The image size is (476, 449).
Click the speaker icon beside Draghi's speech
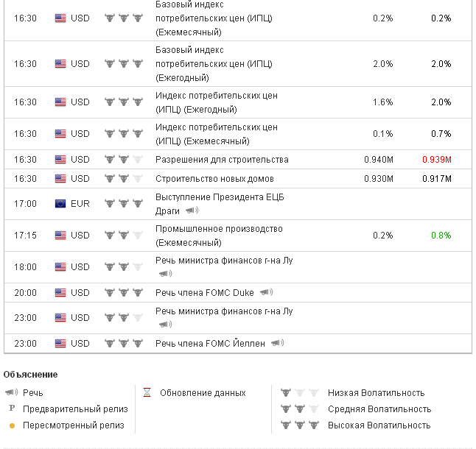(192, 211)
